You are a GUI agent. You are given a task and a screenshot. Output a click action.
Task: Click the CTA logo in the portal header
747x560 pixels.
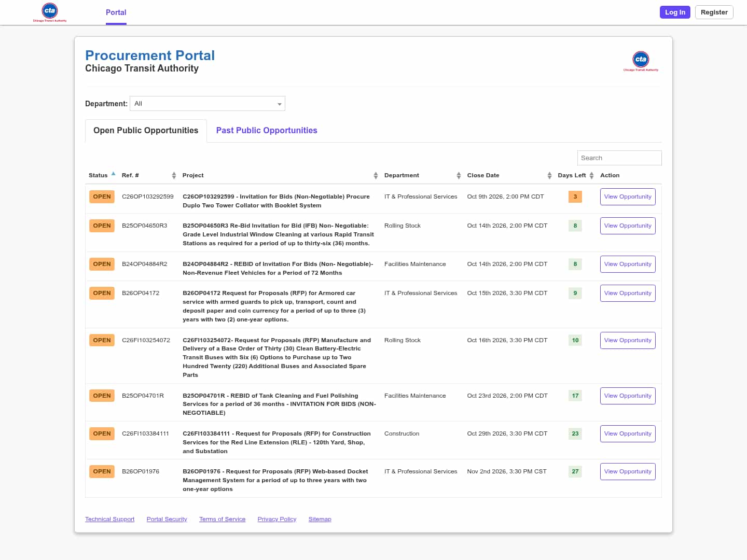tap(641, 61)
